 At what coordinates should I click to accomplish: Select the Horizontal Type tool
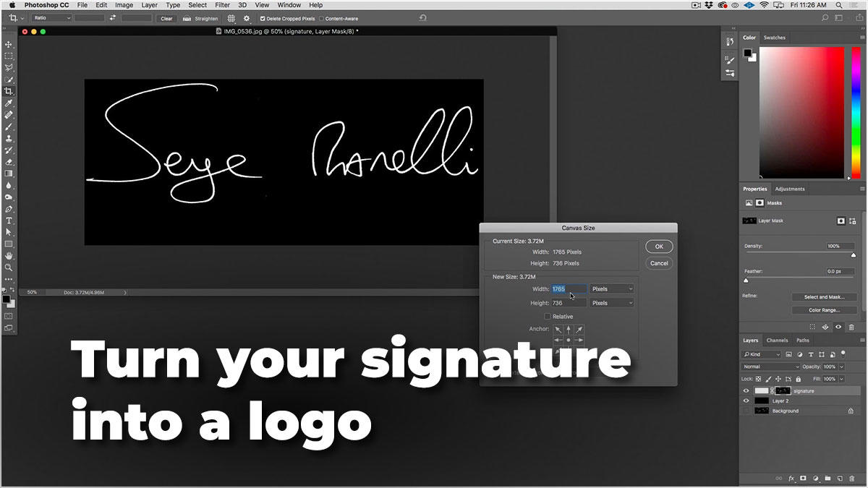[9, 220]
